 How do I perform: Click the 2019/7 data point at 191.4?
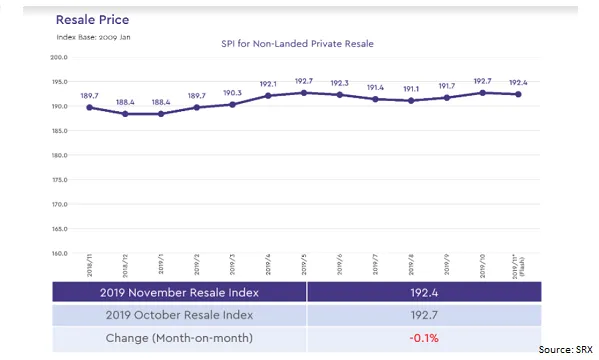376,99
